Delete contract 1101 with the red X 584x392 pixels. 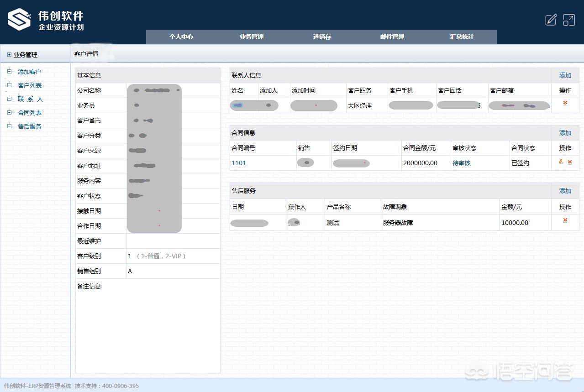click(570, 162)
